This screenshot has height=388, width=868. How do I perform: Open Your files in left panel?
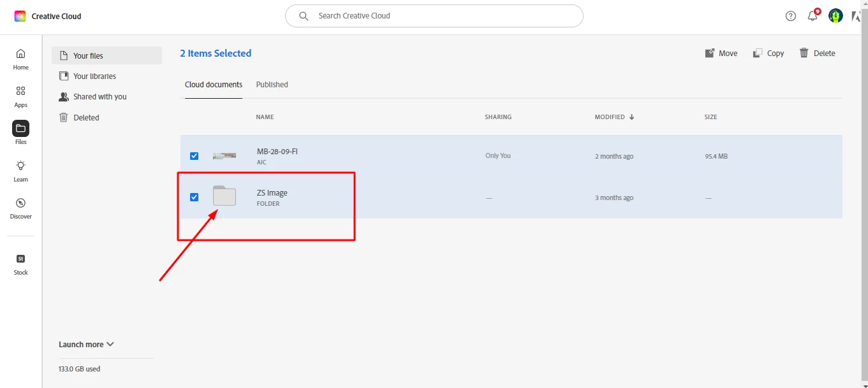[x=107, y=55]
